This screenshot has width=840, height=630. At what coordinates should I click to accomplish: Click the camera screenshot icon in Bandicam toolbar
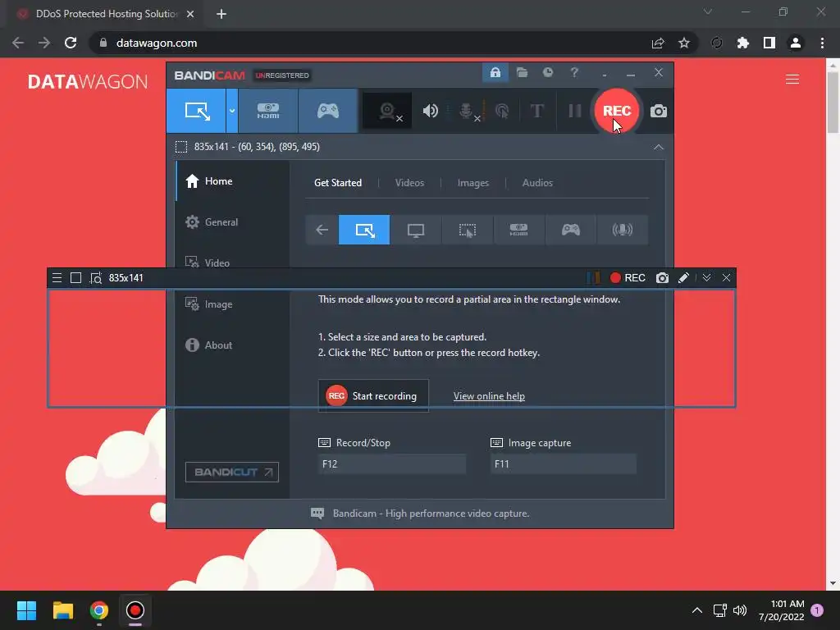pyautogui.click(x=659, y=111)
